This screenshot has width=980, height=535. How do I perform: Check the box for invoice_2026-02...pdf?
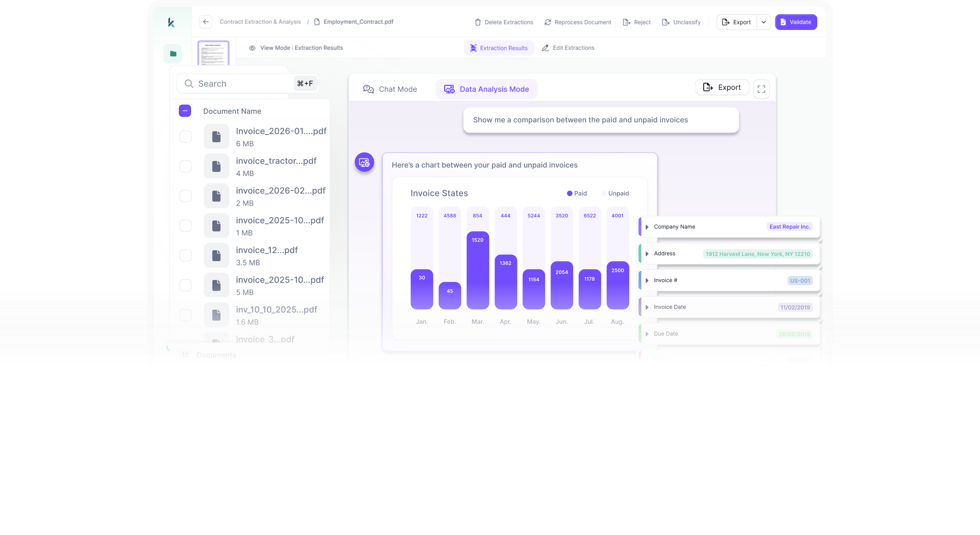point(185,196)
